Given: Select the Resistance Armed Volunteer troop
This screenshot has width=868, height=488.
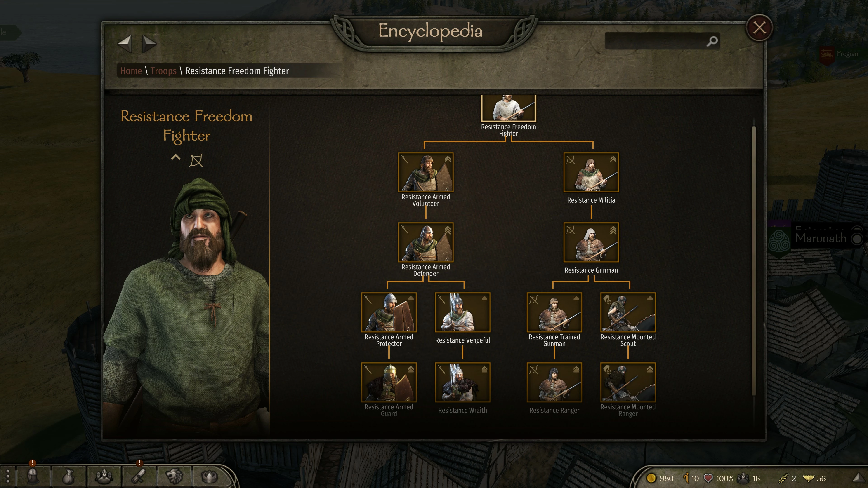Looking at the screenshot, I should point(426,172).
